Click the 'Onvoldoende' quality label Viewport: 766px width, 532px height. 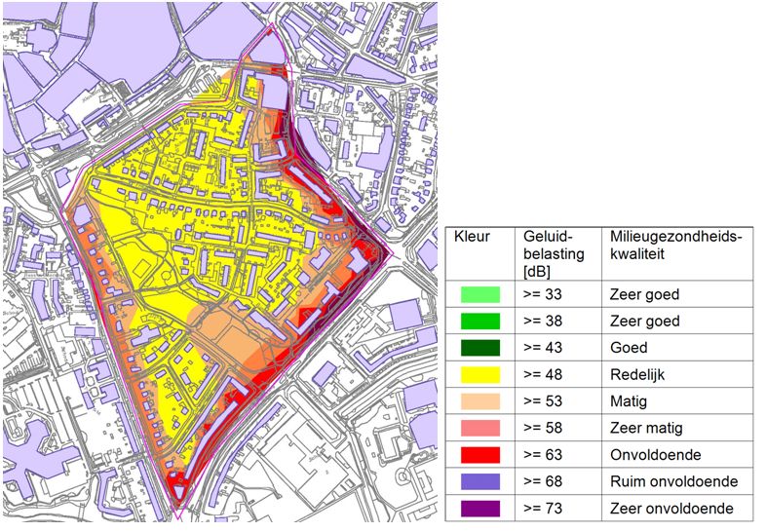656,455
